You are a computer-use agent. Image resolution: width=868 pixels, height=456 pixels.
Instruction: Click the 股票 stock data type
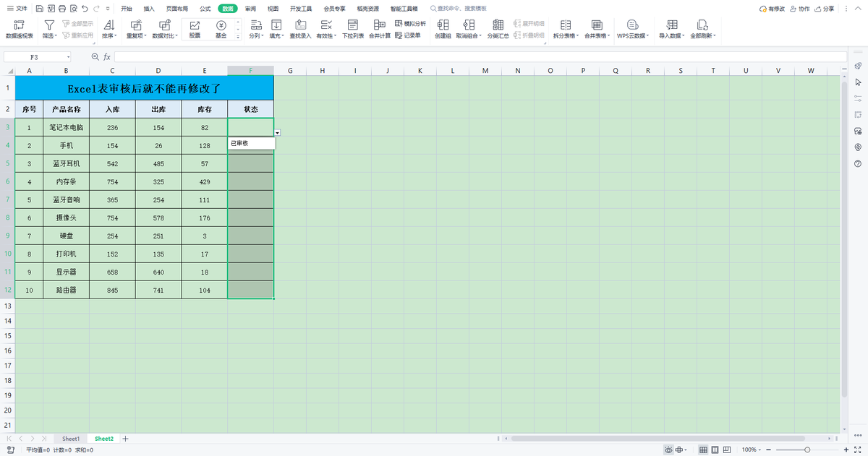(x=195, y=30)
